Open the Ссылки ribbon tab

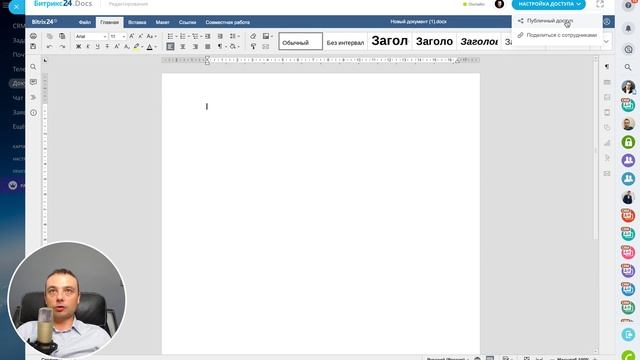pyautogui.click(x=187, y=22)
